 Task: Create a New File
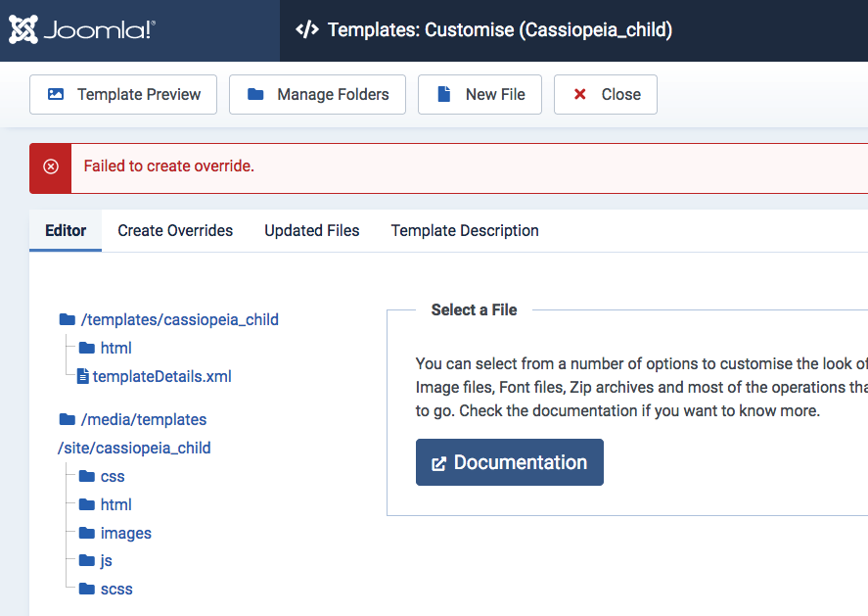[480, 95]
